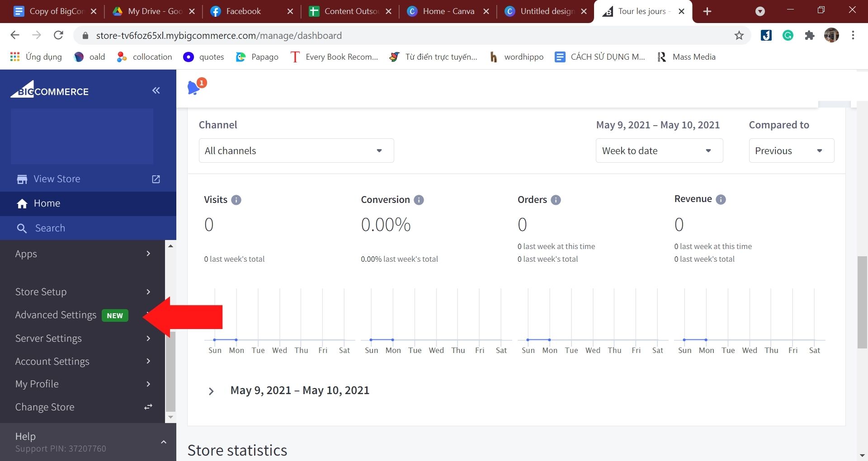Viewport: 868px width, 461px height.
Task: Click the Orders info icon
Action: point(556,200)
